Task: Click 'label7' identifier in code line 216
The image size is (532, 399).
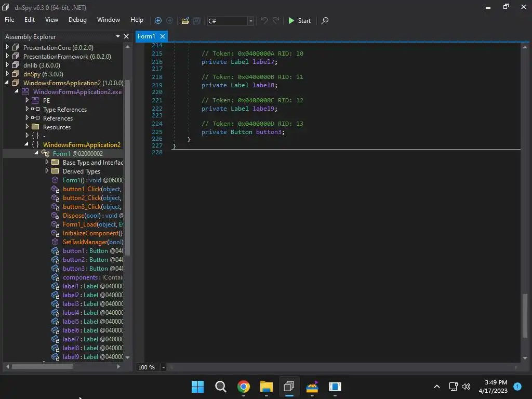Action: (263, 62)
